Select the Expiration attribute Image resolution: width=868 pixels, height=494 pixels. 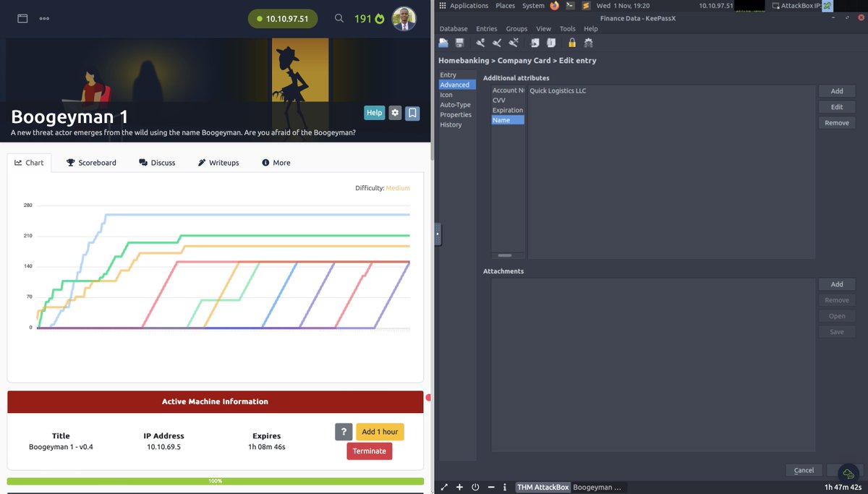coord(509,111)
